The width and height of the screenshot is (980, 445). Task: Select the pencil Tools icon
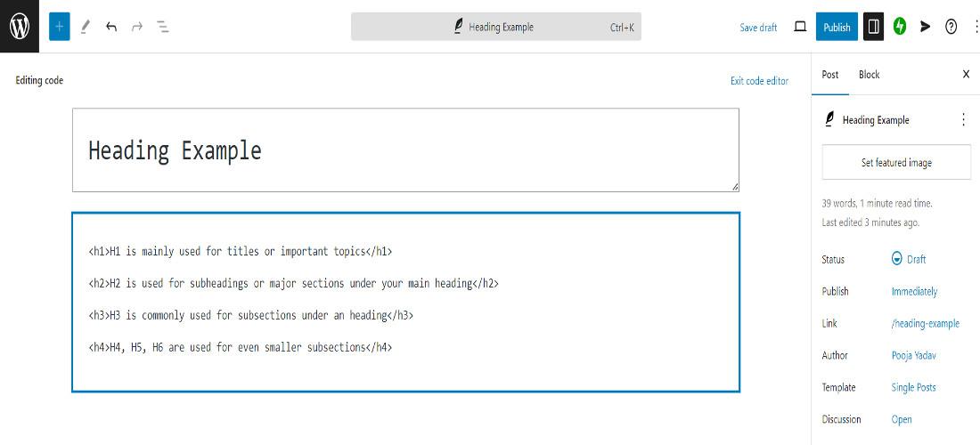86,27
